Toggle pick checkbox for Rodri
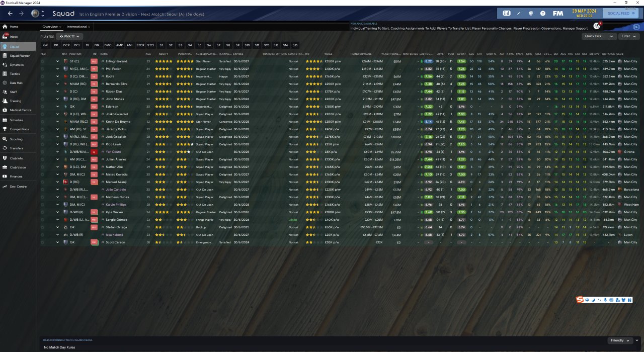 (x=43, y=76)
